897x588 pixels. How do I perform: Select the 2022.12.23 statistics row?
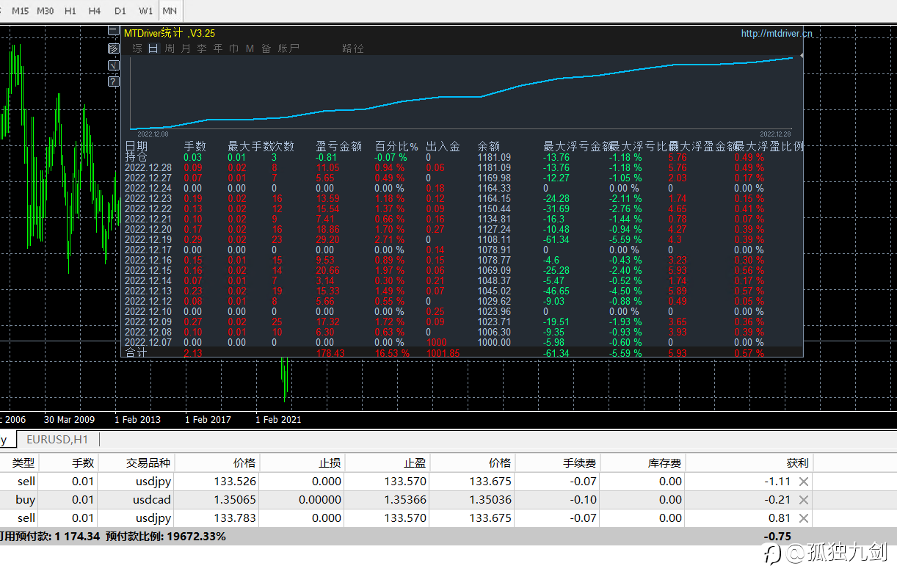(x=463, y=198)
